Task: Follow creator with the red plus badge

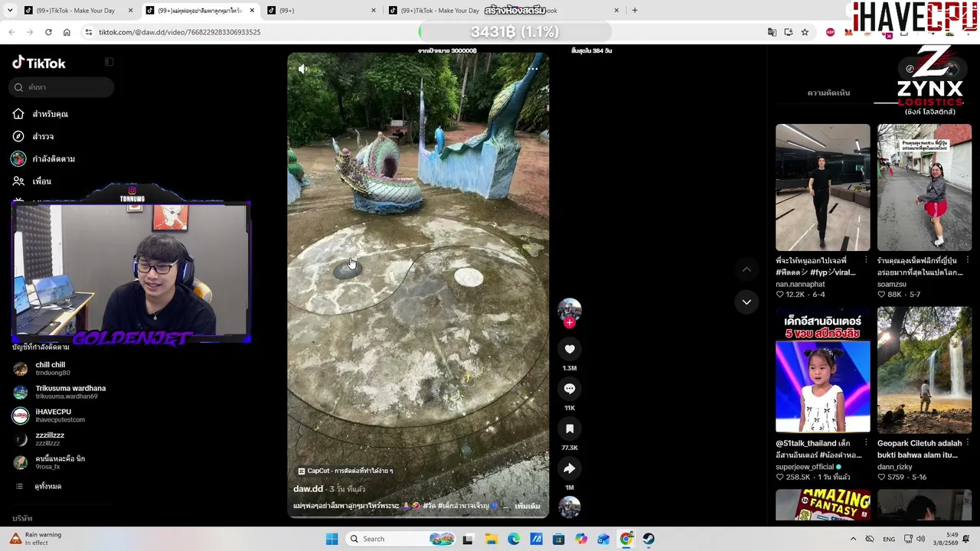Action: coord(569,323)
